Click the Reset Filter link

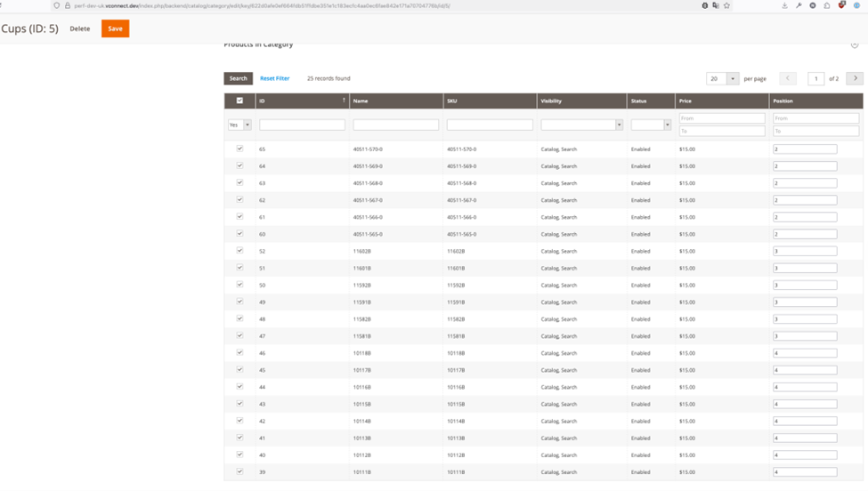(x=274, y=78)
